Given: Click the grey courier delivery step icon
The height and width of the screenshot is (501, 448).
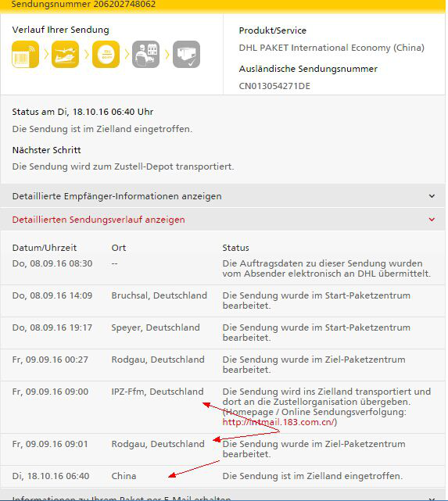Looking at the screenshot, I should [x=145, y=54].
